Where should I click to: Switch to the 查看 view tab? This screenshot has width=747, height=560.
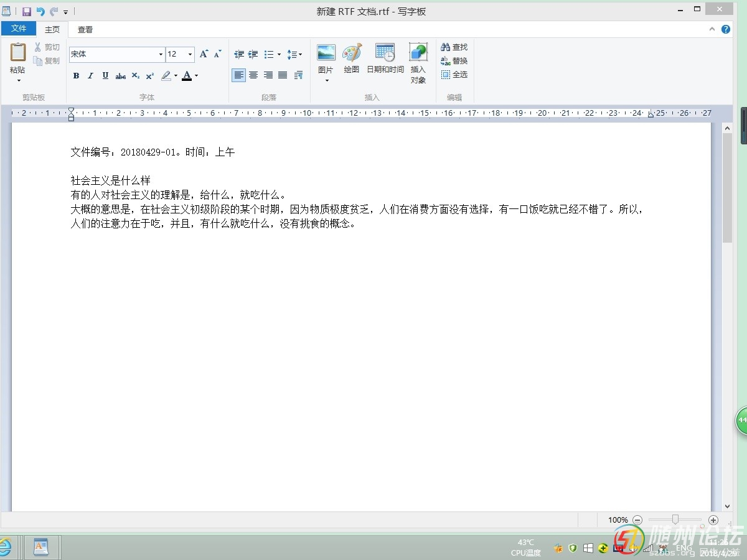[85, 29]
